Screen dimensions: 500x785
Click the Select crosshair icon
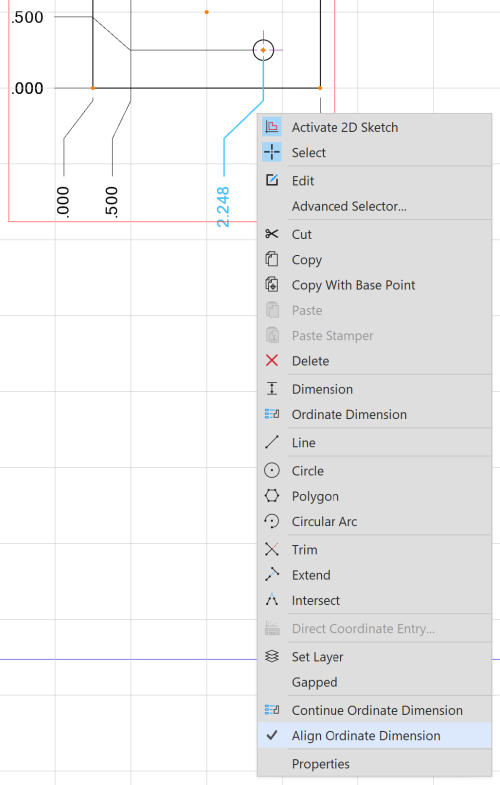pyautogui.click(x=272, y=152)
